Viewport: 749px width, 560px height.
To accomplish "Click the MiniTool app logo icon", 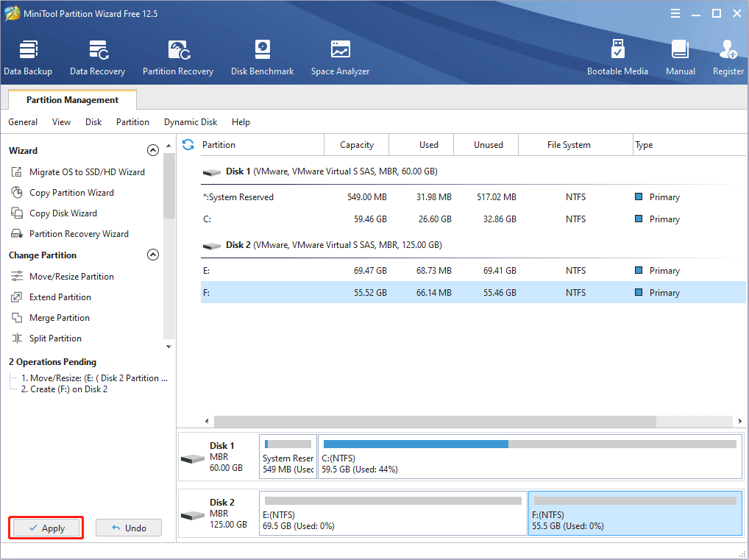I will pos(12,13).
